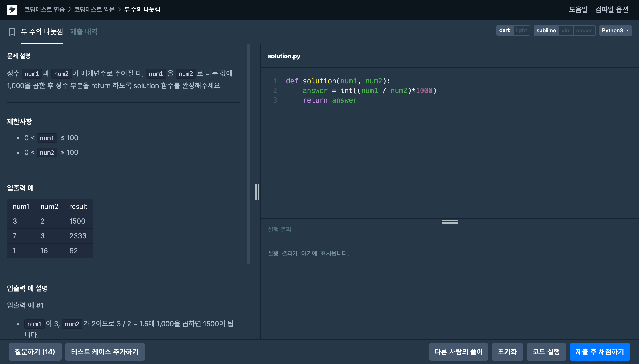639x364 pixels.
Task: Switch editor theme to light
Action: pyautogui.click(x=521, y=30)
